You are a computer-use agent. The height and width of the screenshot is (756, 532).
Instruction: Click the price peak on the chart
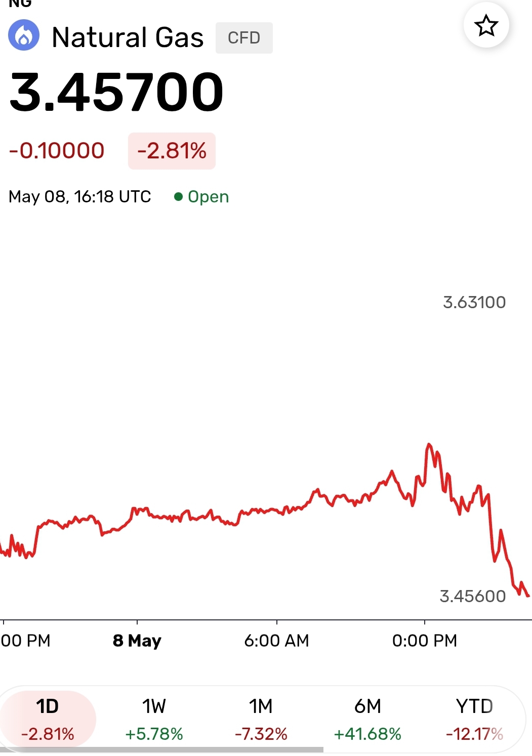point(429,445)
